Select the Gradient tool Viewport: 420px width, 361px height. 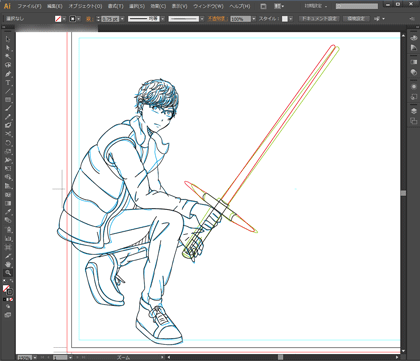point(8,203)
